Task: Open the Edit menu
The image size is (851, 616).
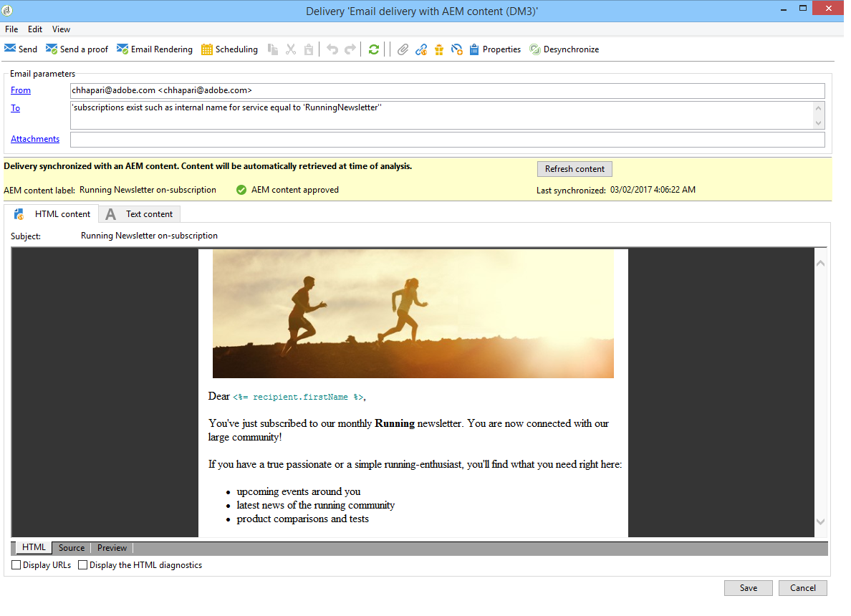Action: pos(34,29)
